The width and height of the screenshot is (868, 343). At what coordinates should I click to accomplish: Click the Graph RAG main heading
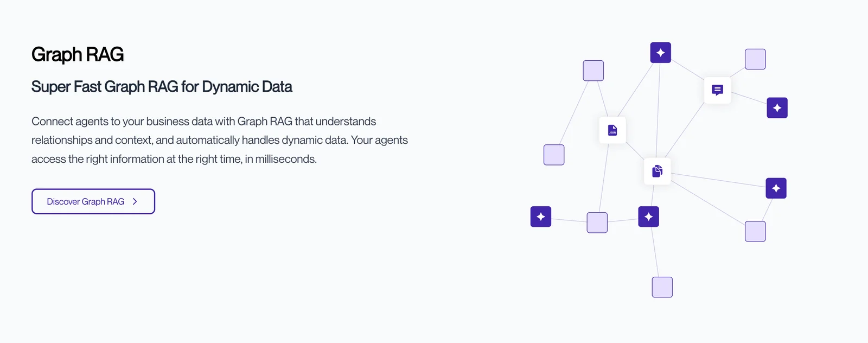[78, 54]
